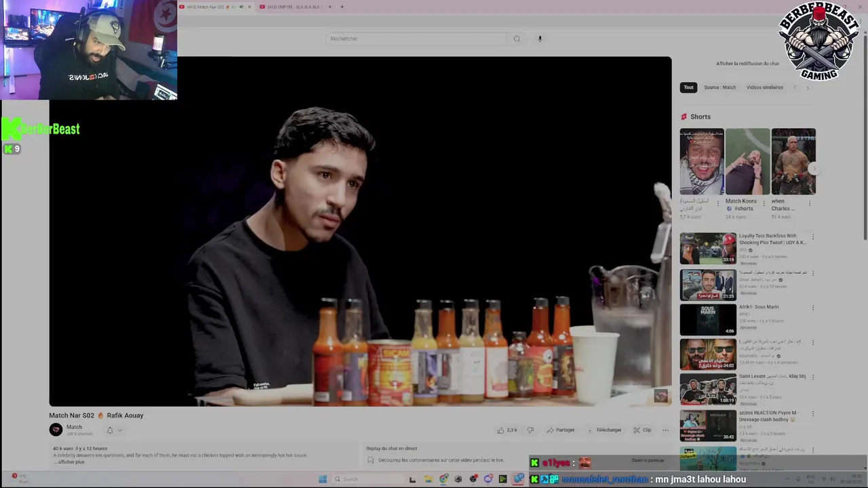Click Afficher la rediffusion du chat
The height and width of the screenshot is (488, 868).
coord(747,64)
